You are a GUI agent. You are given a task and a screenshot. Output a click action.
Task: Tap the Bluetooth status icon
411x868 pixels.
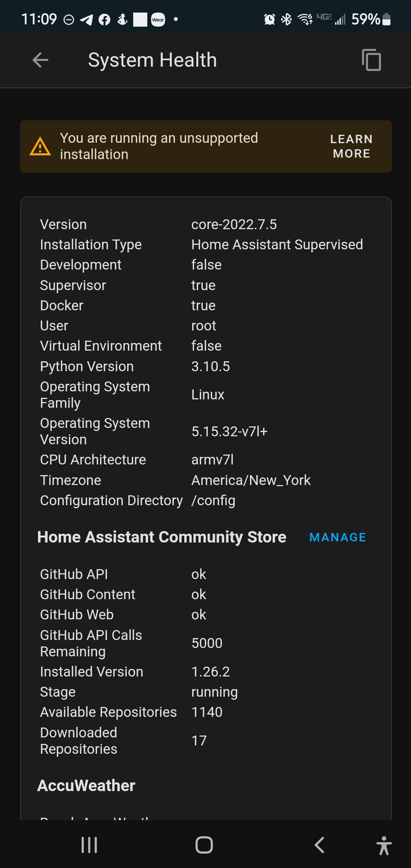[286, 19]
